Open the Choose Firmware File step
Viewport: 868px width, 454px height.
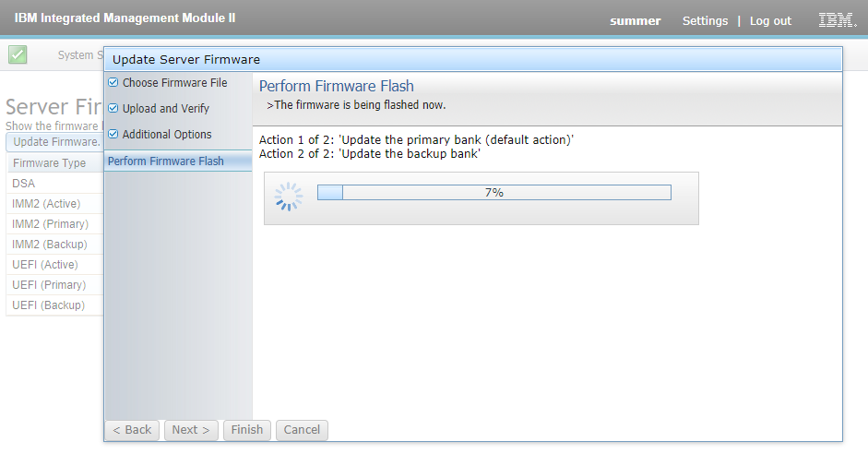pos(175,82)
